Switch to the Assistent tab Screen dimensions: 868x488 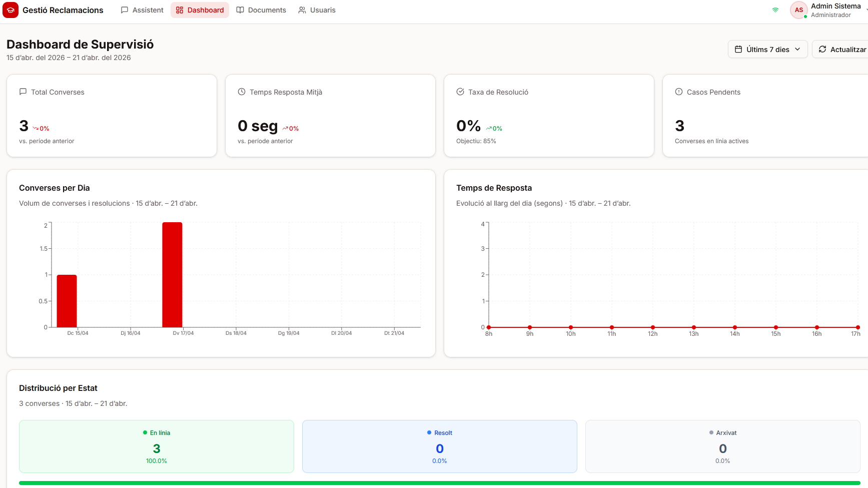pyautogui.click(x=147, y=10)
